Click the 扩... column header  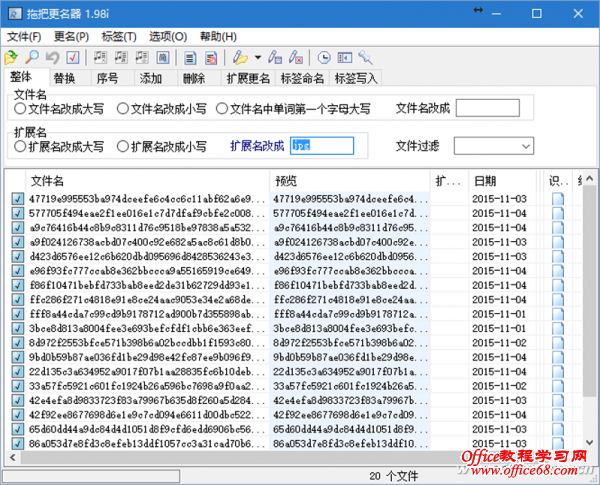449,181
